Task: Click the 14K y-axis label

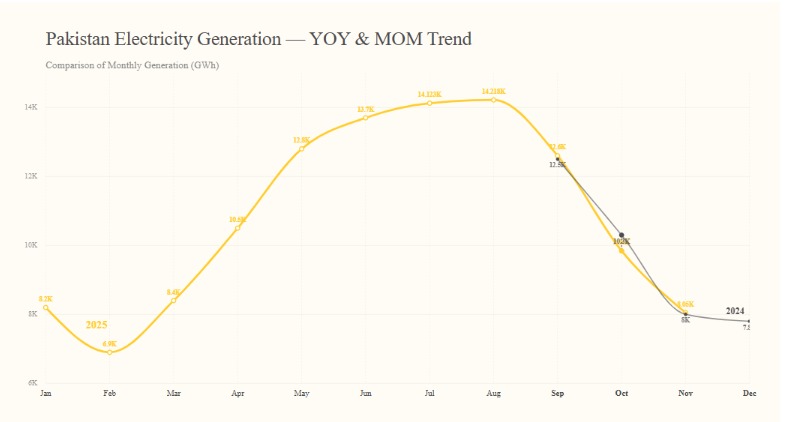Action: tap(31, 107)
